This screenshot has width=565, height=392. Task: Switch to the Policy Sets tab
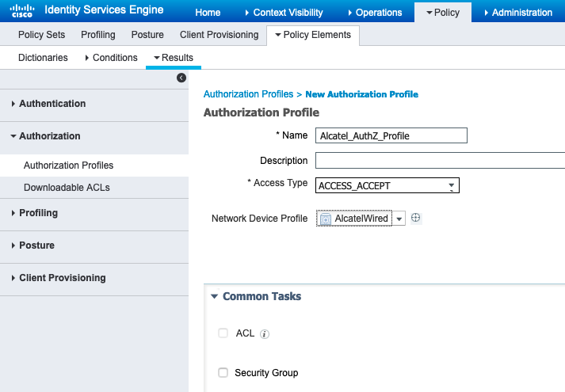[41, 35]
